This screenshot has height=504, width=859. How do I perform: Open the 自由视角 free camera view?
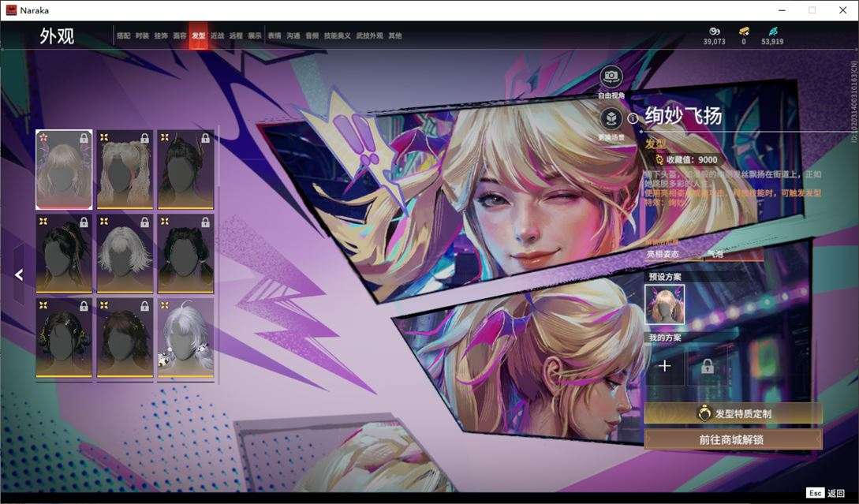click(611, 77)
